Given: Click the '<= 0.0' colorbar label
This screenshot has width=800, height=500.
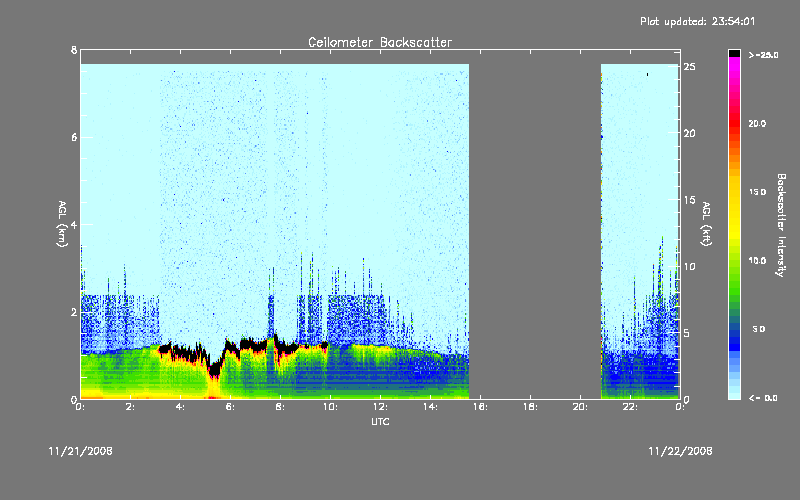Looking at the screenshot, I should point(763,398).
